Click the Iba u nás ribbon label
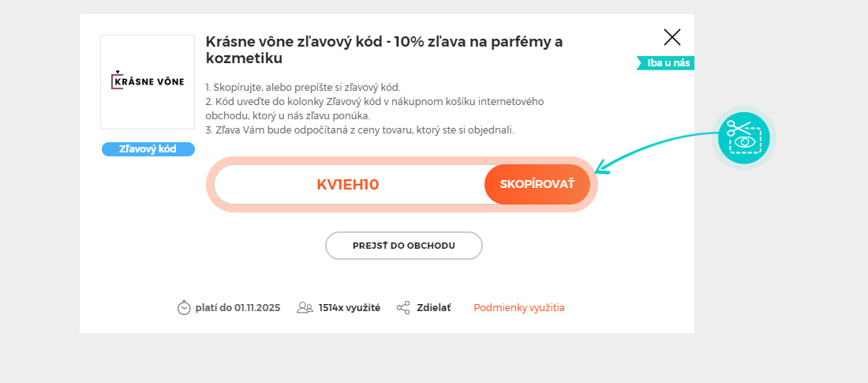 pos(668,63)
